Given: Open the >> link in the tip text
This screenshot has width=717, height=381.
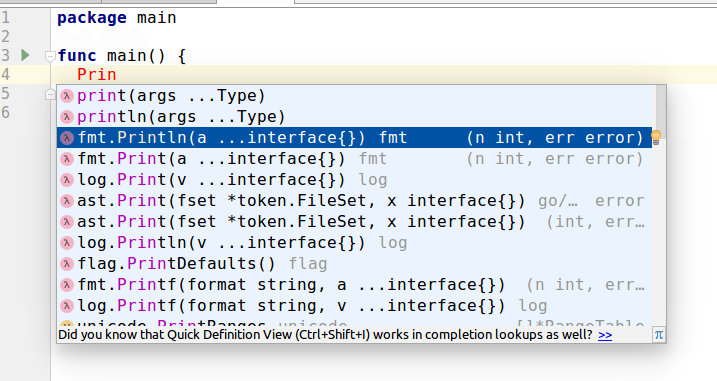Looking at the screenshot, I should coord(605,335).
